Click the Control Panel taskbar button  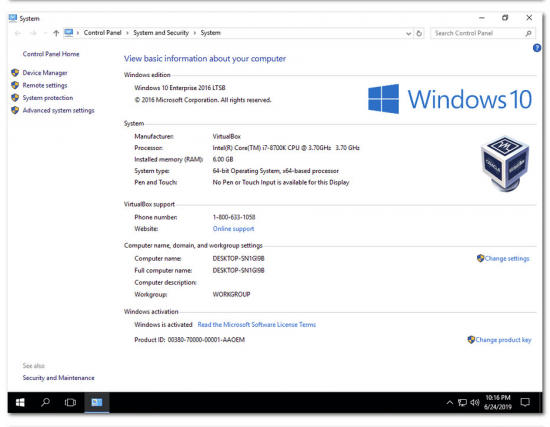[97, 402]
